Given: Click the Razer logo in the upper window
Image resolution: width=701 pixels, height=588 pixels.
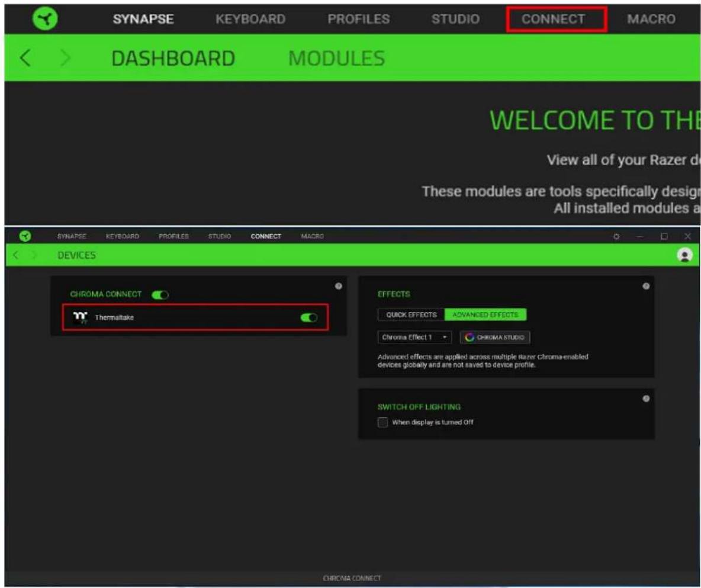Looking at the screenshot, I should pyautogui.click(x=45, y=19).
